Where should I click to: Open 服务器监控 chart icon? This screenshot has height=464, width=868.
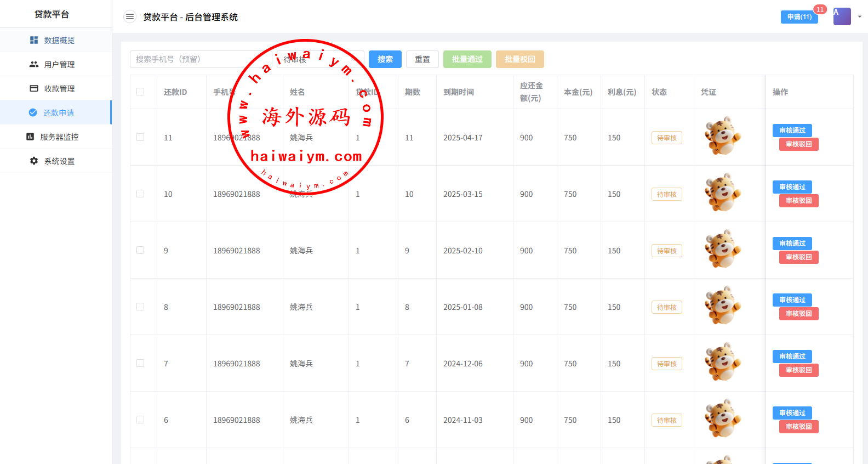tap(30, 137)
